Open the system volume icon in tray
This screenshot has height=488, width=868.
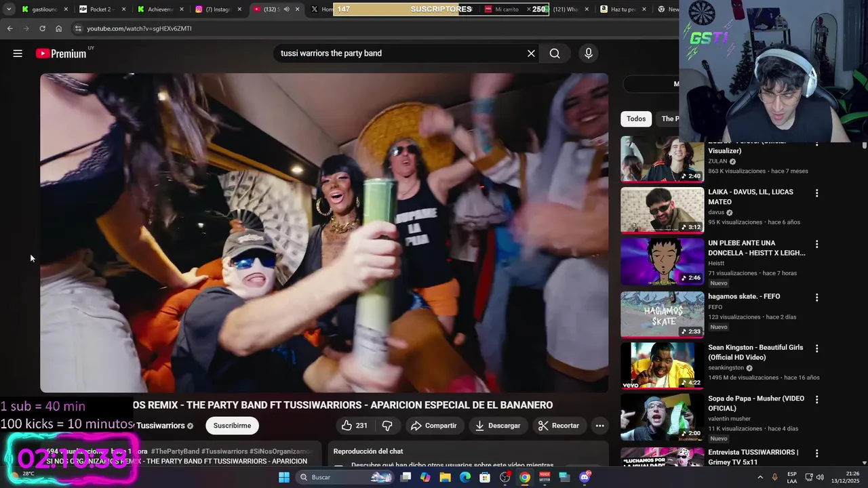[820, 477]
